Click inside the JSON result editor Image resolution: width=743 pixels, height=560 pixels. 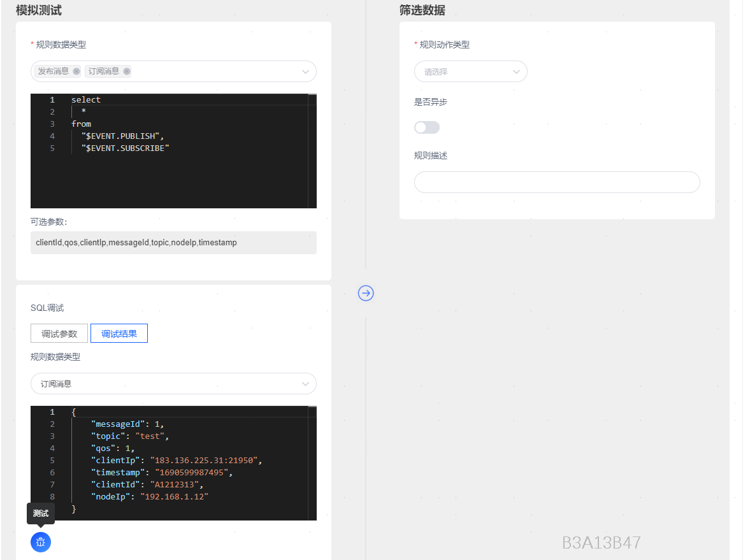[x=173, y=463]
